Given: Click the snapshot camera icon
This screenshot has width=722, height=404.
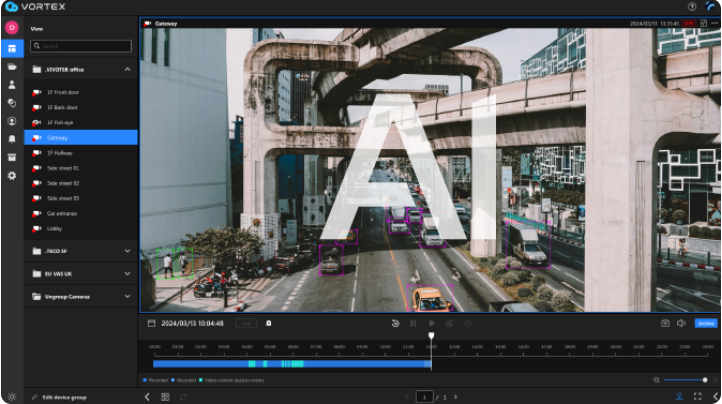Looking at the screenshot, I should (665, 323).
